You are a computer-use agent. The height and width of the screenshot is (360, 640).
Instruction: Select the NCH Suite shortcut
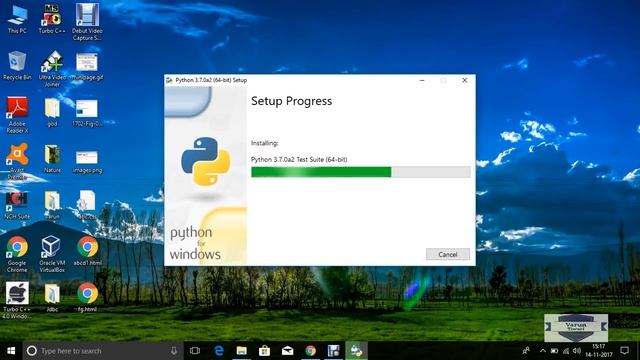click(17, 205)
